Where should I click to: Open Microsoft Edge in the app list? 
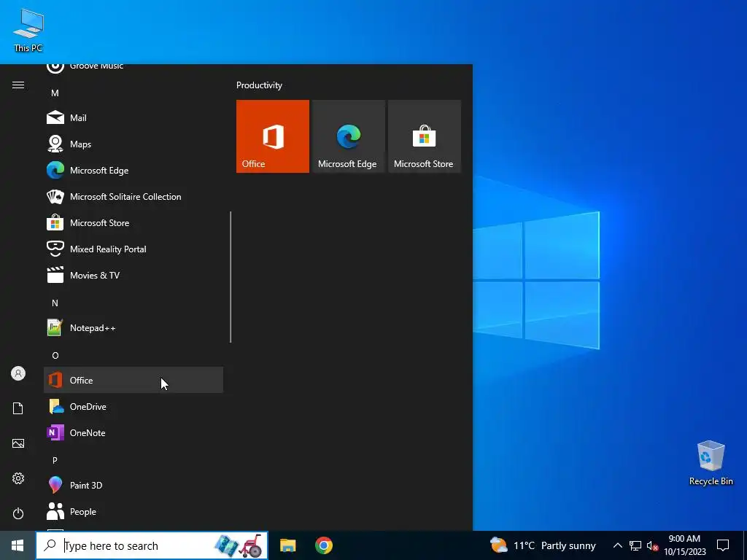tap(133, 170)
